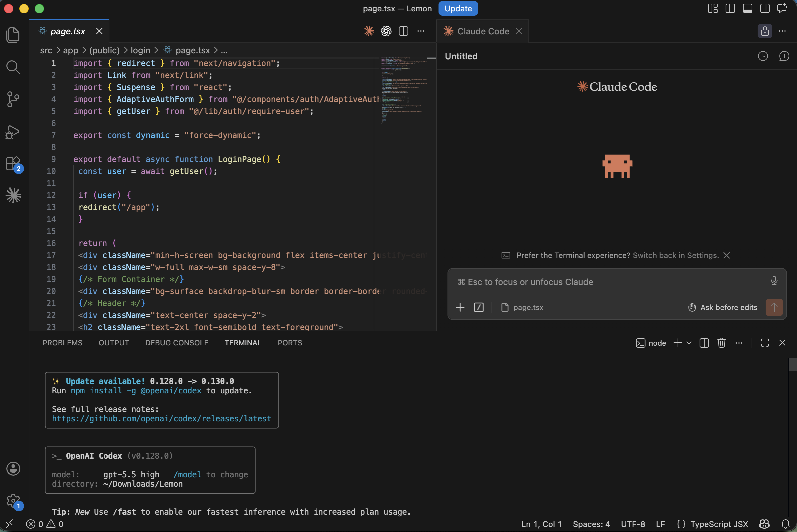Change the Ask before edits mode
797x532 pixels.
pos(722,307)
